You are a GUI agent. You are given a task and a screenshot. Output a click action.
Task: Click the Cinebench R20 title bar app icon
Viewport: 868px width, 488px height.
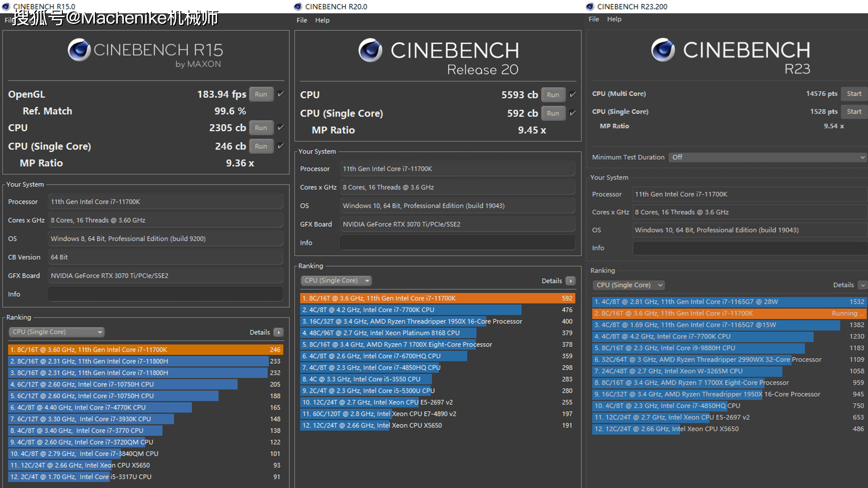click(x=298, y=6)
